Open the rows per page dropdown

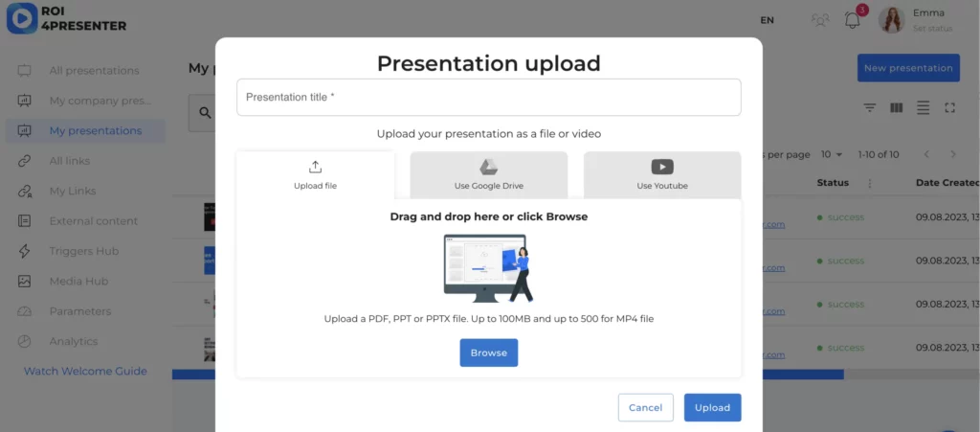tap(832, 154)
